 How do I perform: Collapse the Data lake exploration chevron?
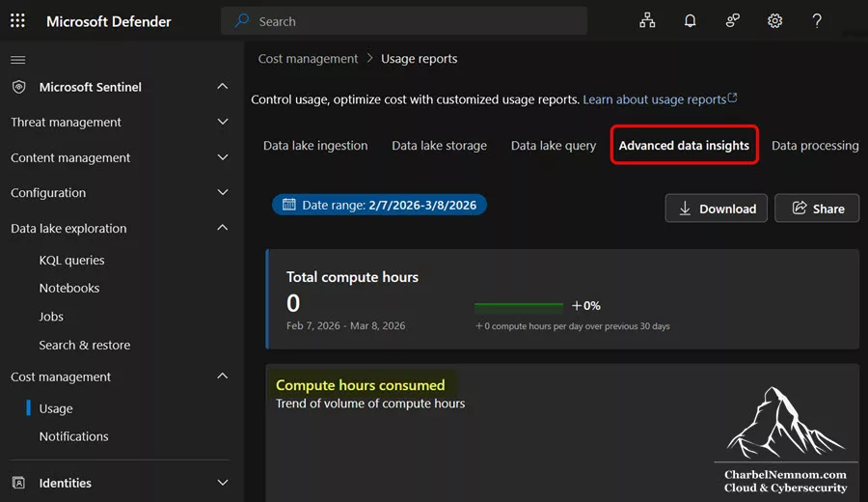223,227
